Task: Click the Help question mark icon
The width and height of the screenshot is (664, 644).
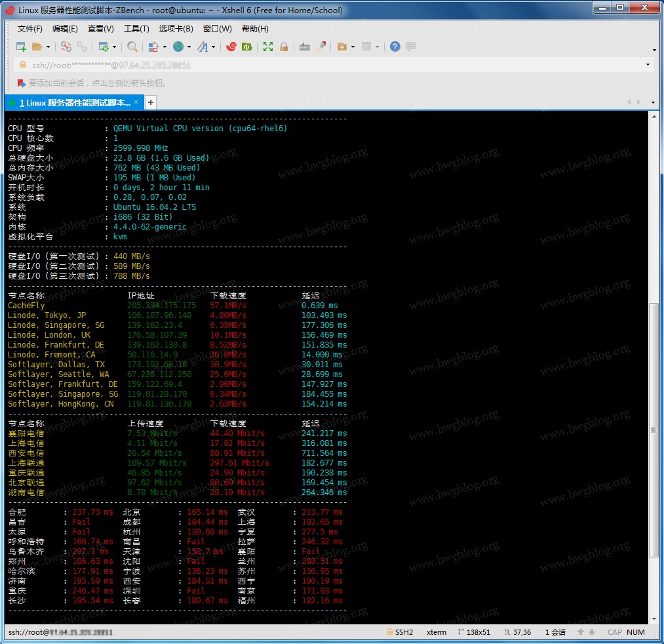Action: (395, 47)
